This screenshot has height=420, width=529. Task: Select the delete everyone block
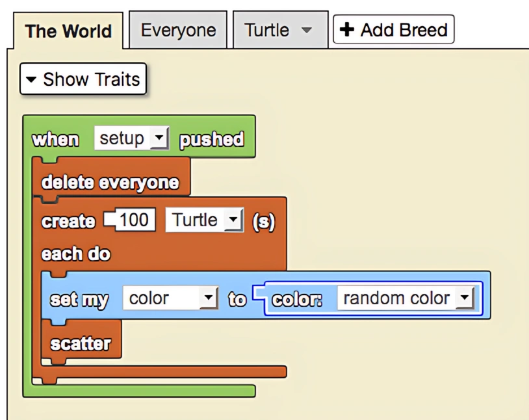click(x=110, y=182)
